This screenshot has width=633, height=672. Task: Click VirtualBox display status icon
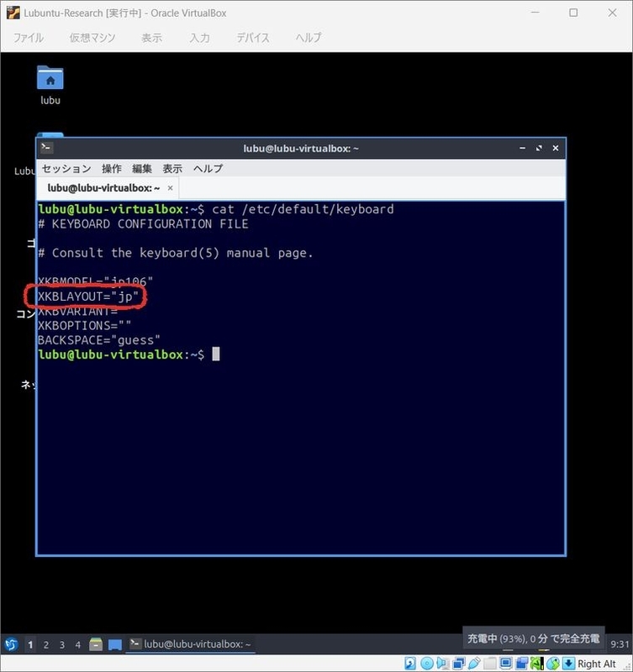(x=506, y=663)
